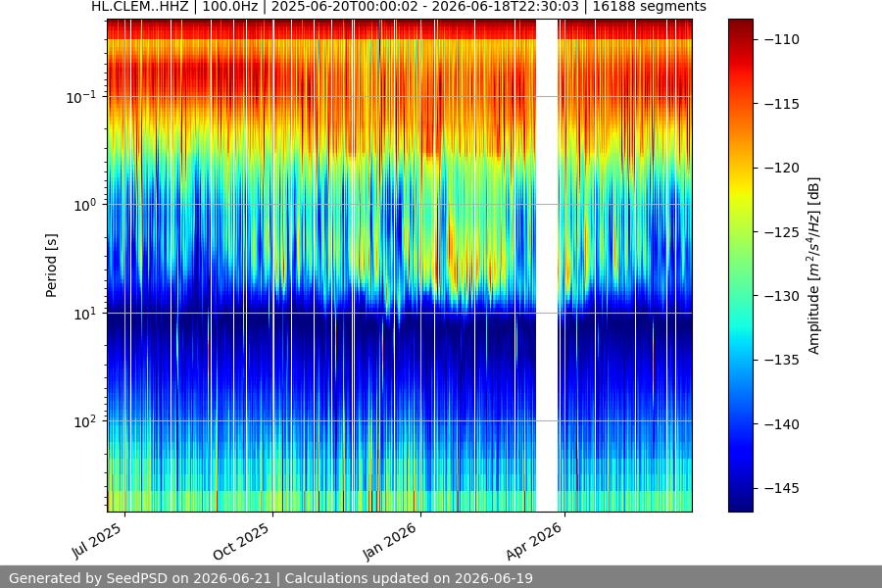
Task: Click the 10¹ period tick label
Action: click(85, 314)
